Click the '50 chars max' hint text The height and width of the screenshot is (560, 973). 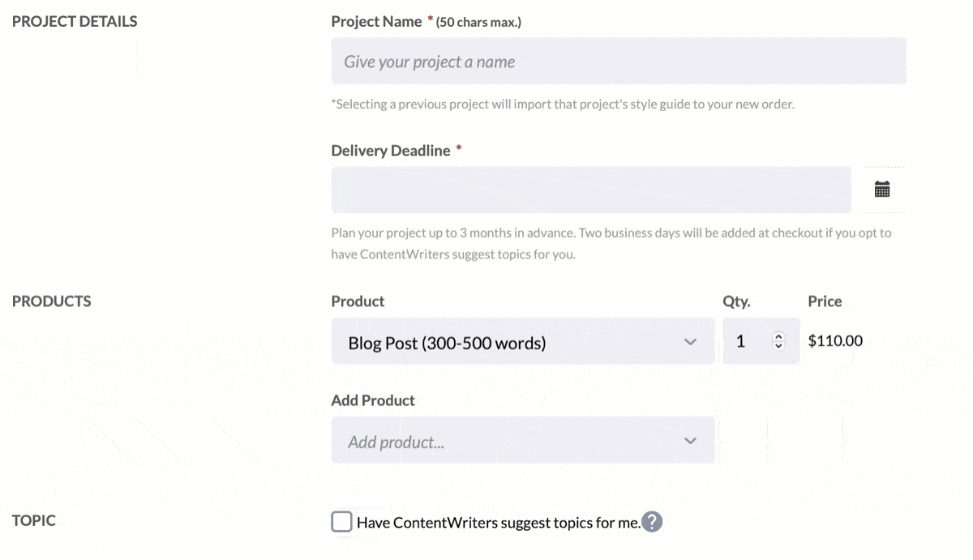click(x=478, y=22)
